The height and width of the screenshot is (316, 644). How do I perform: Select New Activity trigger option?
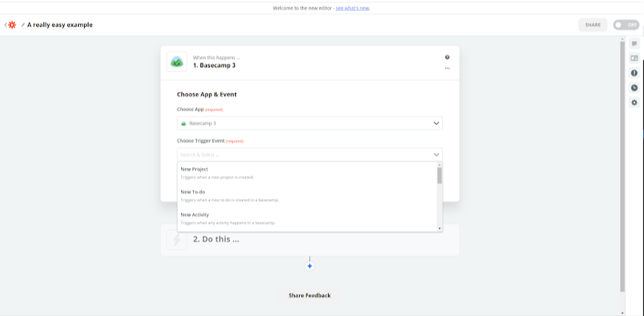(x=307, y=219)
